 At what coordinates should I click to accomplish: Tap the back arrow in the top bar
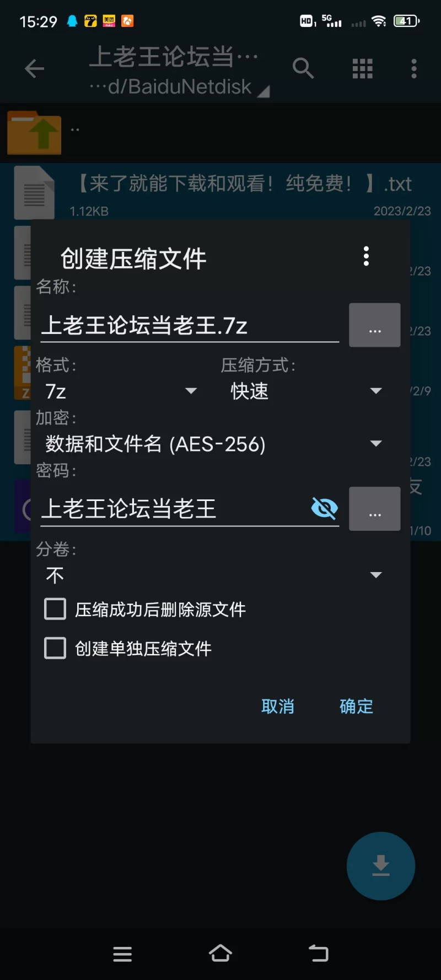click(34, 69)
